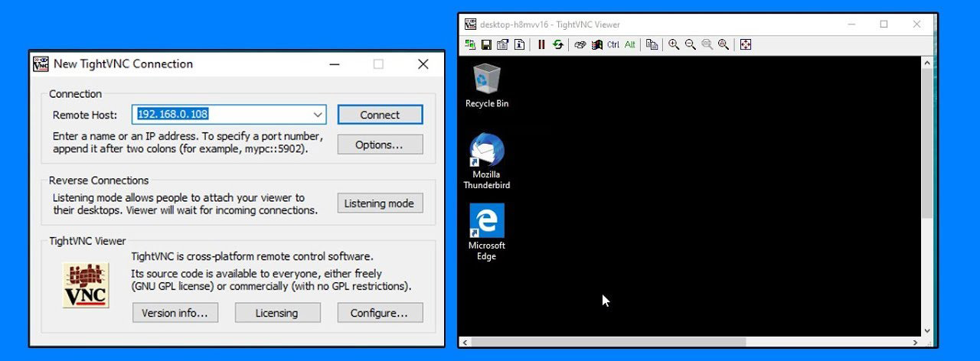Pause the remote session with Pause icon

pyautogui.click(x=541, y=45)
